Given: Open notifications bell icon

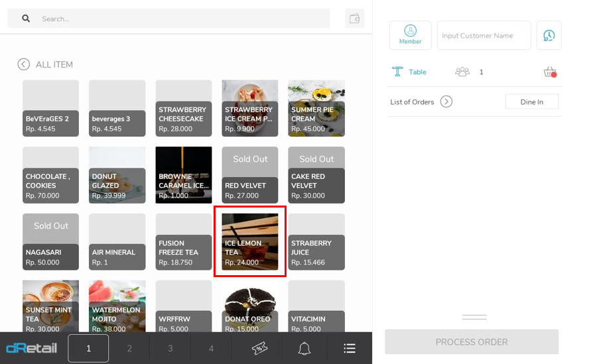Looking at the screenshot, I should pos(304,348).
